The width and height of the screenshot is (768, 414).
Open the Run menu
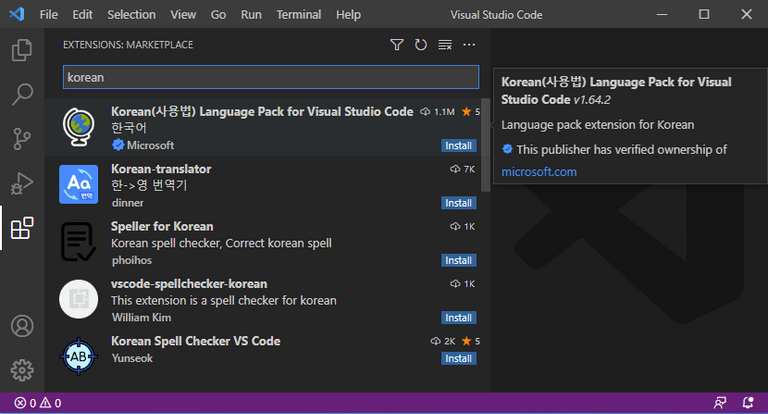[251, 15]
